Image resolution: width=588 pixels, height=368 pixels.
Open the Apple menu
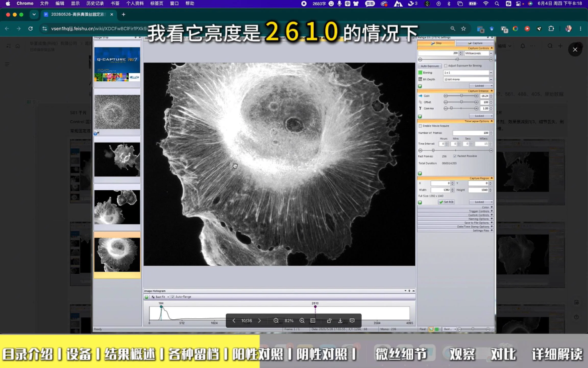tap(8, 3)
